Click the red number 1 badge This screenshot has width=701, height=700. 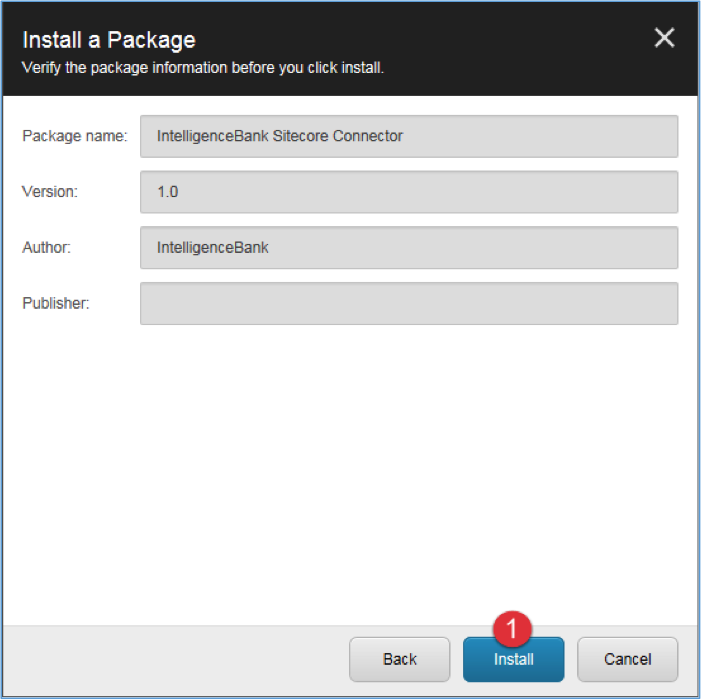(x=512, y=628)
